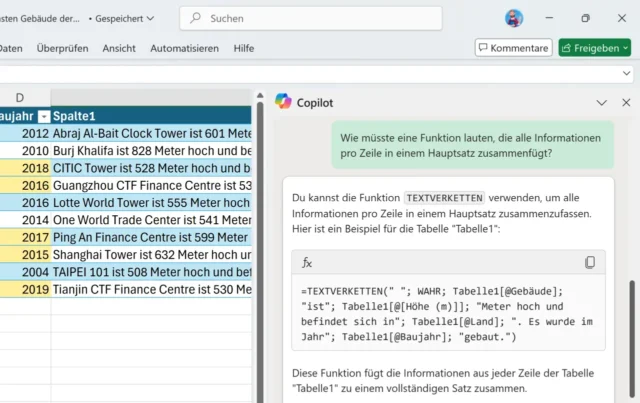Open the Automatisieren tab
This screenshot has width=640, height=403.
pos(184,48)
